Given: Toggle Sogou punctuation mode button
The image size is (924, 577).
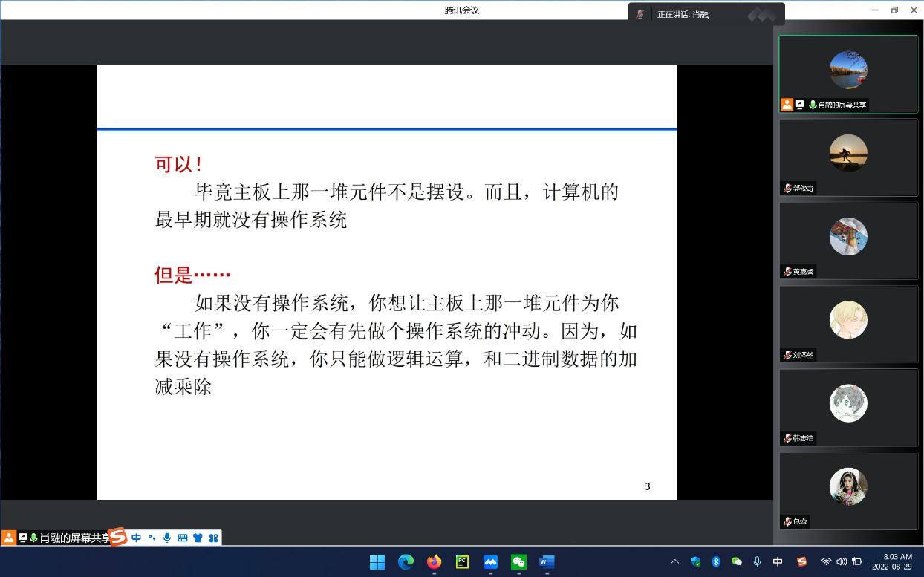Looking at the screenshot, I should [152, 538].
